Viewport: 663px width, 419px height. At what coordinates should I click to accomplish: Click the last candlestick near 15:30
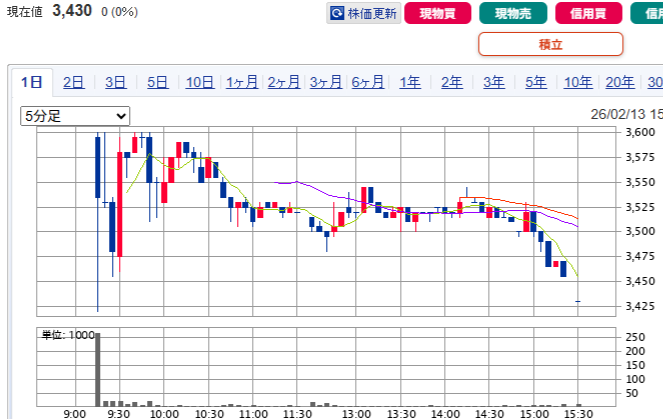[x=578, y=301]
